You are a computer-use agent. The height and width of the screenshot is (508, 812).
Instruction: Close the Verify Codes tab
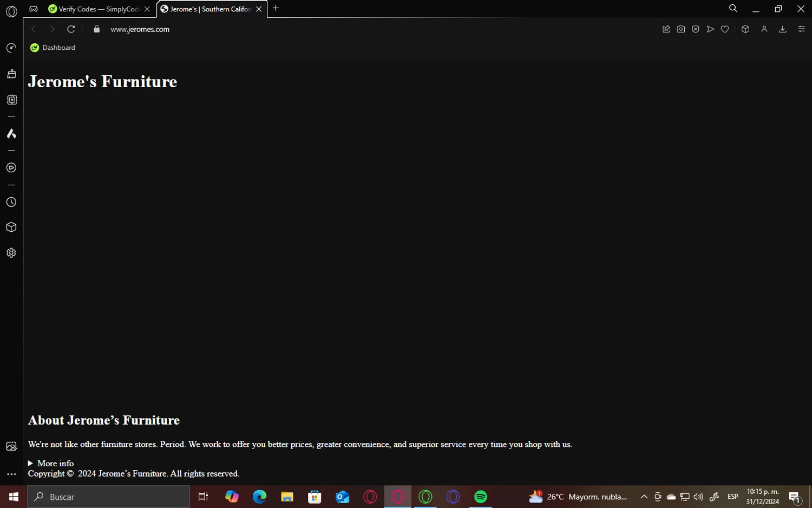coord(147,9)
